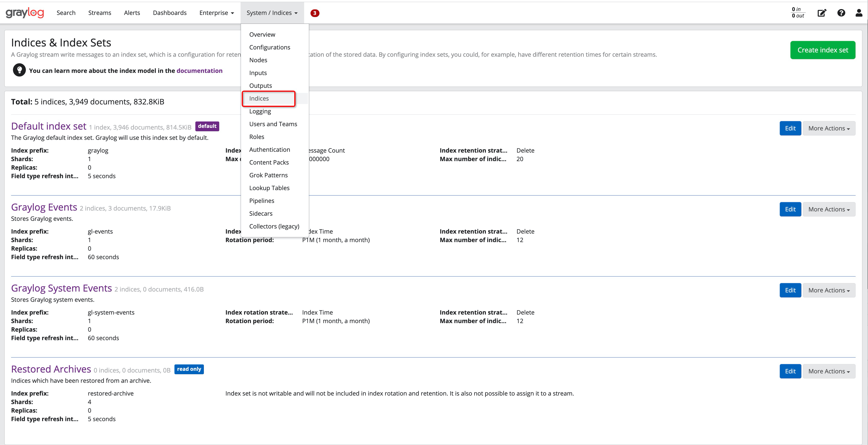Click the help question mark icon
This screenshot has height=445, width=868.
[x=841, y=13]
